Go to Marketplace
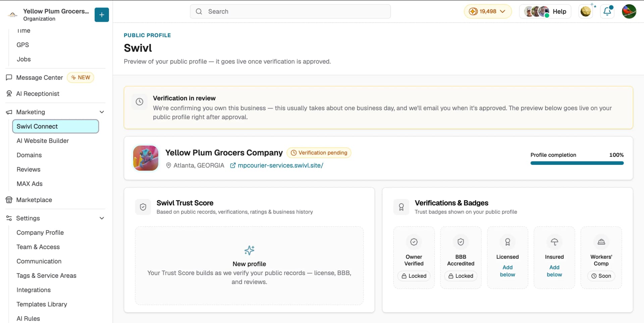Image resolution: width=644 pixels, height=323 pixels. [34, 200]
